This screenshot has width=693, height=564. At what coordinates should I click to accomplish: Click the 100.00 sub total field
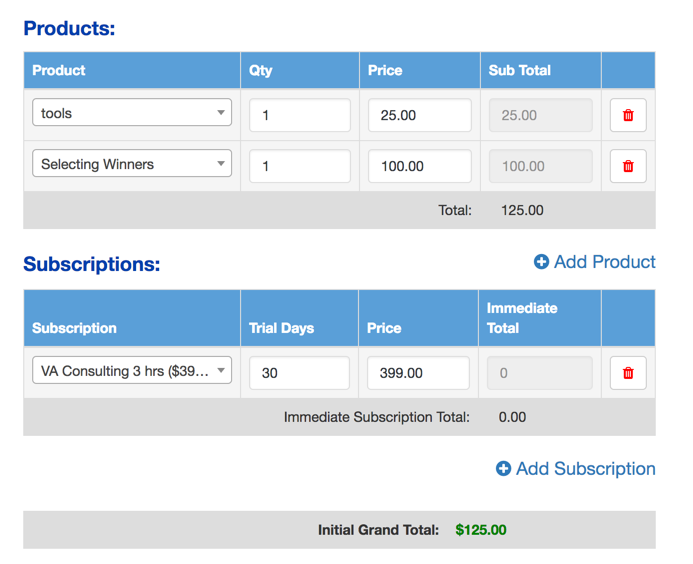pyautogui.click(x=540, y=166)
